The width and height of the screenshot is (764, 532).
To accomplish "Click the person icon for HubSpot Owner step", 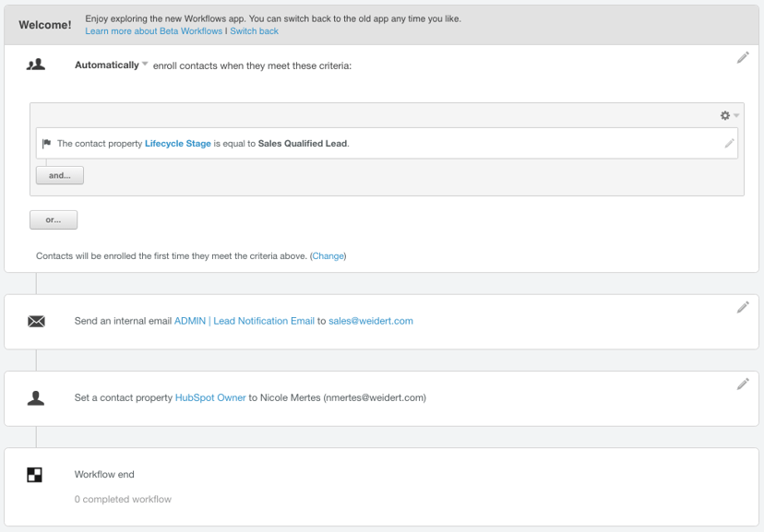I will click(36, 397).
